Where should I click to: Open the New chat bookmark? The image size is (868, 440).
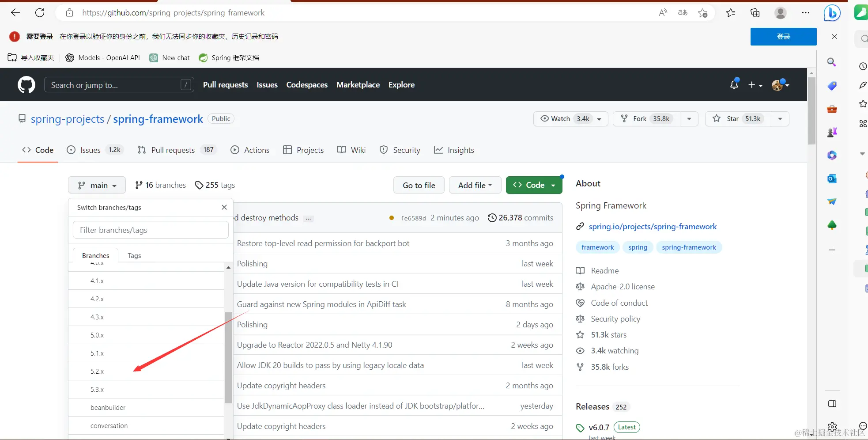point(170,58)
